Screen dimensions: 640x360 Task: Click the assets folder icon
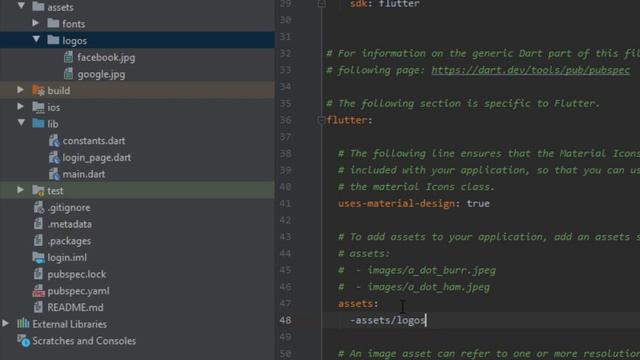(38, 7)
